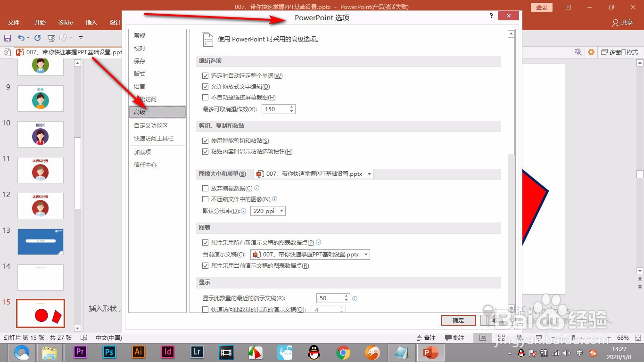Viewport: 644px width, 362px height.
Task: Open Adobe Premiere Pro from taskbar
Action: point(80,352)
